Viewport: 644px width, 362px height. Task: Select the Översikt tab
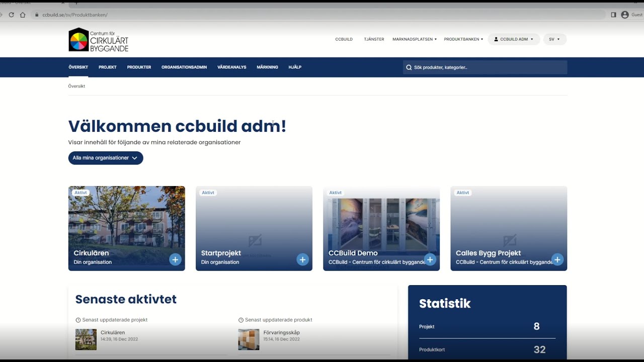click(78, 67)
